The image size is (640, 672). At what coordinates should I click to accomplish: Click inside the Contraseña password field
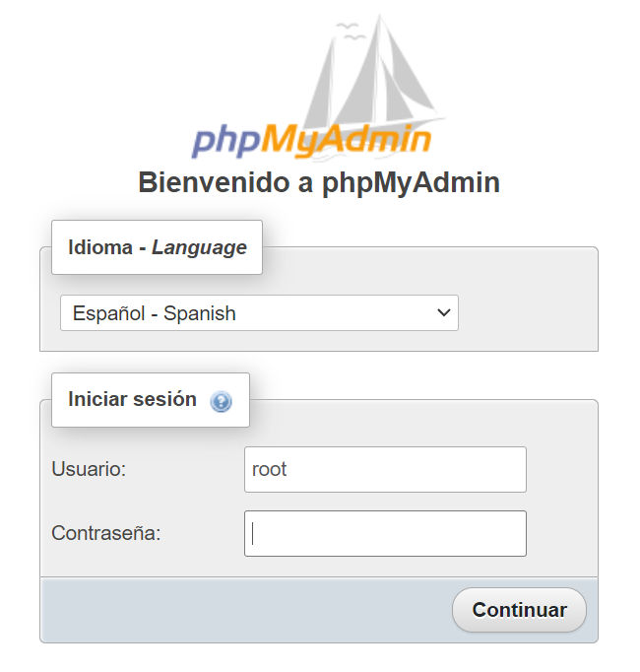(x=385, y=533)
